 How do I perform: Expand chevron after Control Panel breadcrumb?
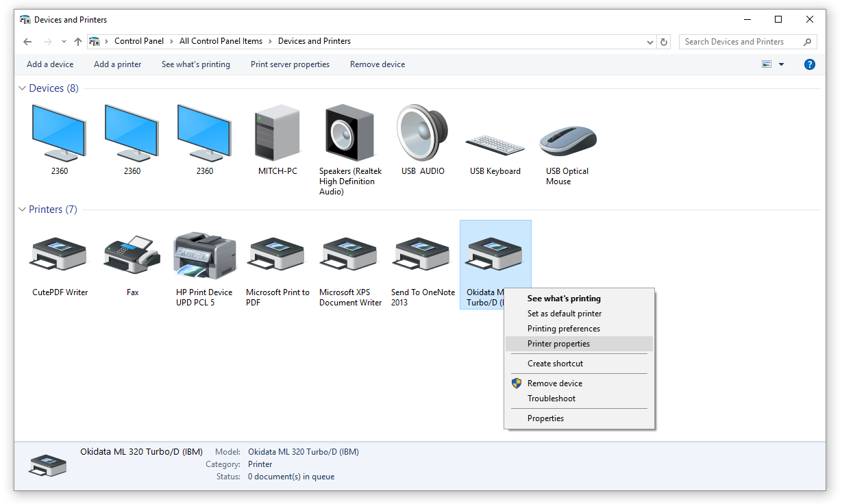pos(171,41)
